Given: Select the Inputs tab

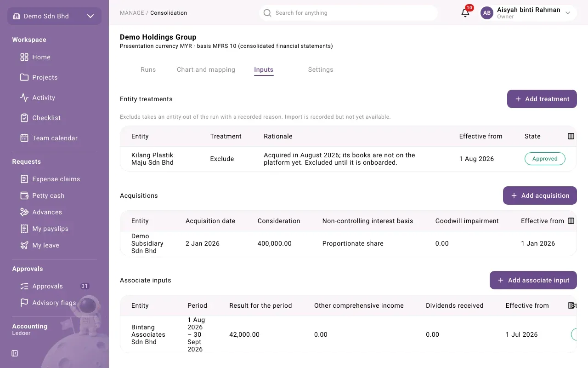Looking at the screenshot, I should click(x=264, y=69).
